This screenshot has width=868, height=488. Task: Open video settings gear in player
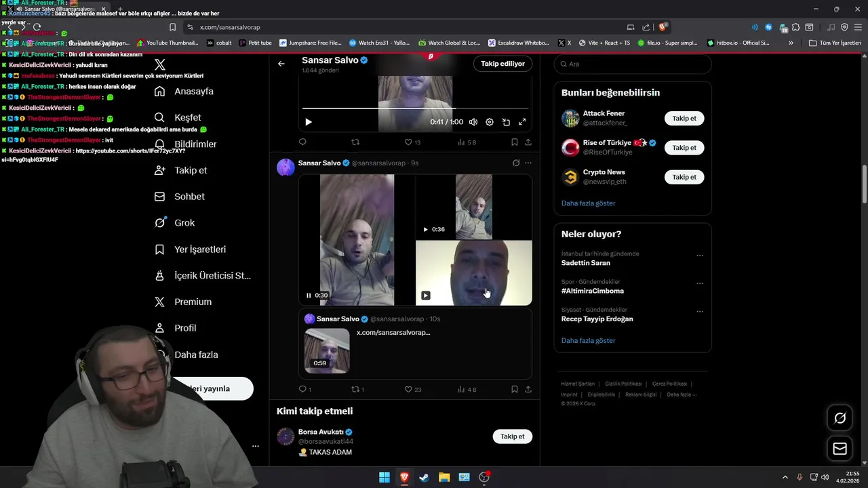(x=490, y=122)
